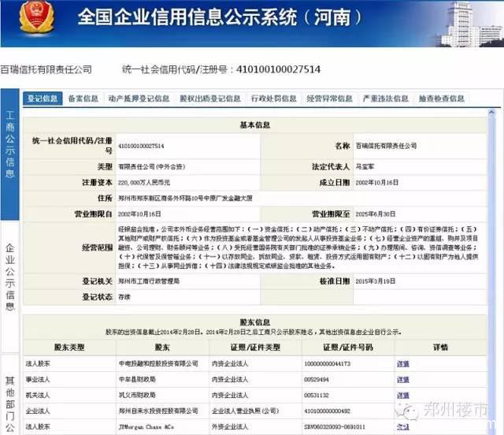The height and width of the screenshot is (435, 504).
Task: Click the vertical scrollbar track
Action: tap(491, 273)
